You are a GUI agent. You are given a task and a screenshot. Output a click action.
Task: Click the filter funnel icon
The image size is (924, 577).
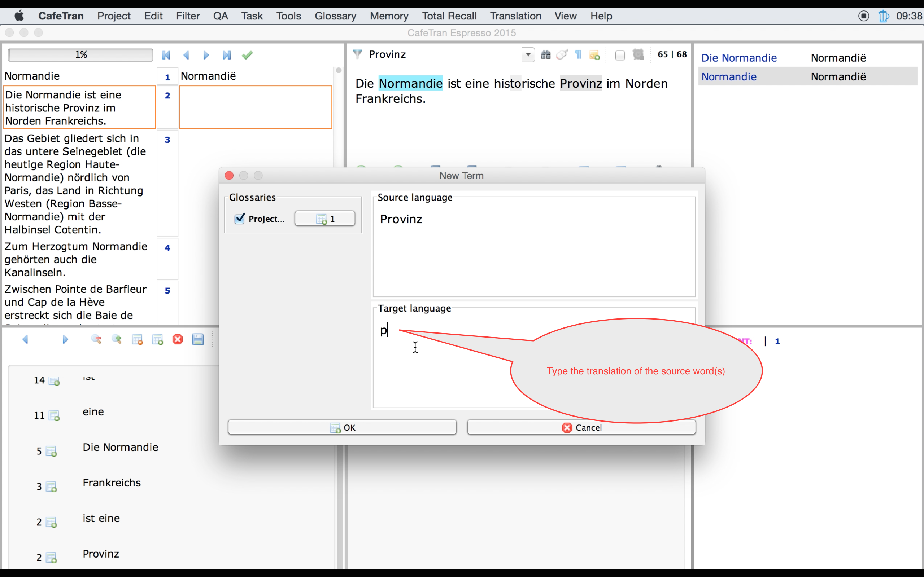coord(357,54)
